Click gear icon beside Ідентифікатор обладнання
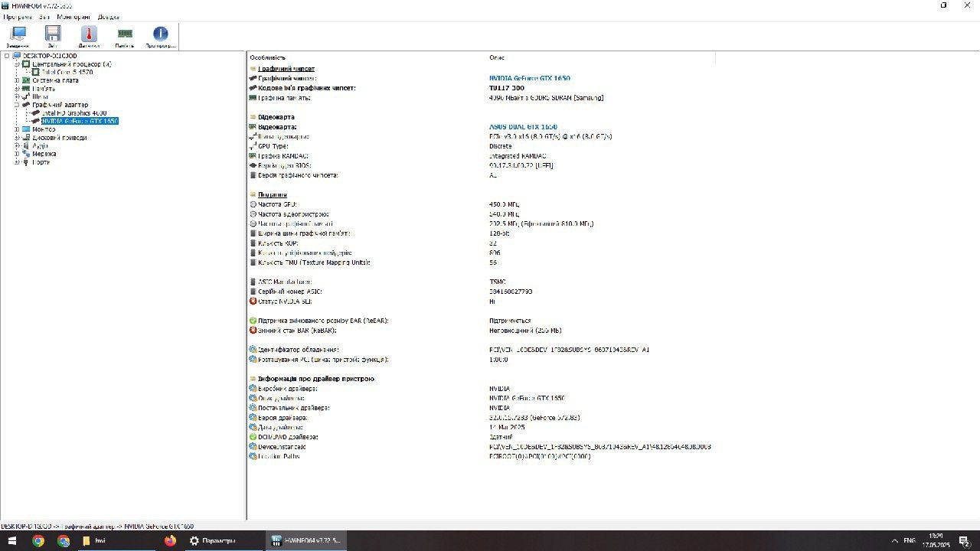The width and height of the screenshot is (980, 551). pyautogui.click(x=253, y=350)
